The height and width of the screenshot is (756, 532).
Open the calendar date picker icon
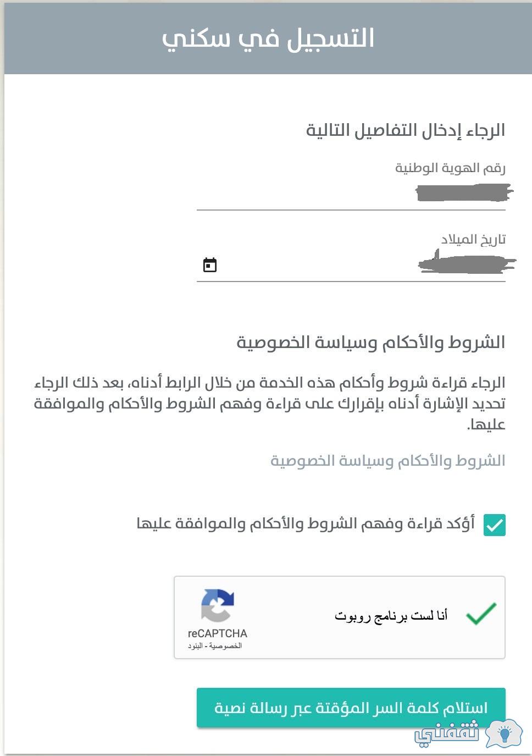coord(210,265)
